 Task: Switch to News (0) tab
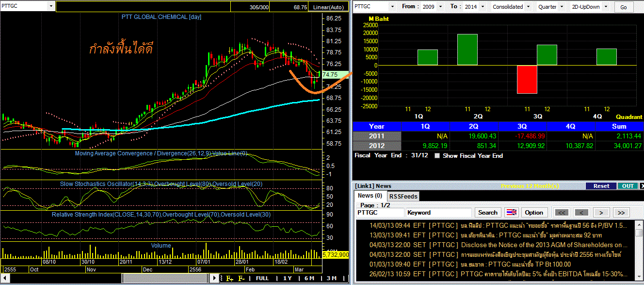(370, 196)
